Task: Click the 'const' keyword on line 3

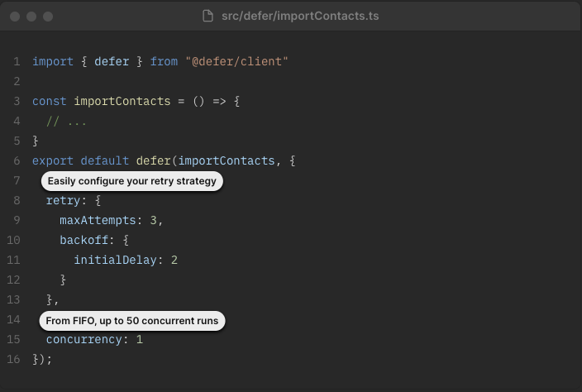Action: [x=50, y=101]
